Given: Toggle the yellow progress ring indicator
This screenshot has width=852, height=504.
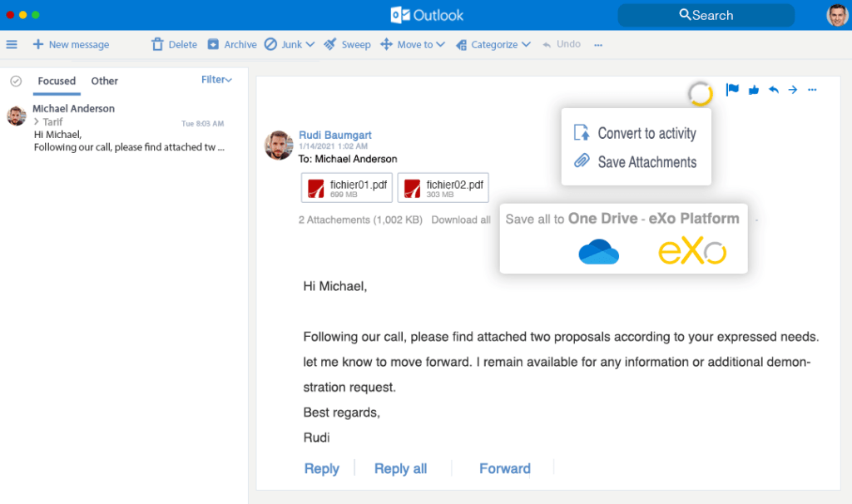Looking at the screenshot, I should (701, 94).
